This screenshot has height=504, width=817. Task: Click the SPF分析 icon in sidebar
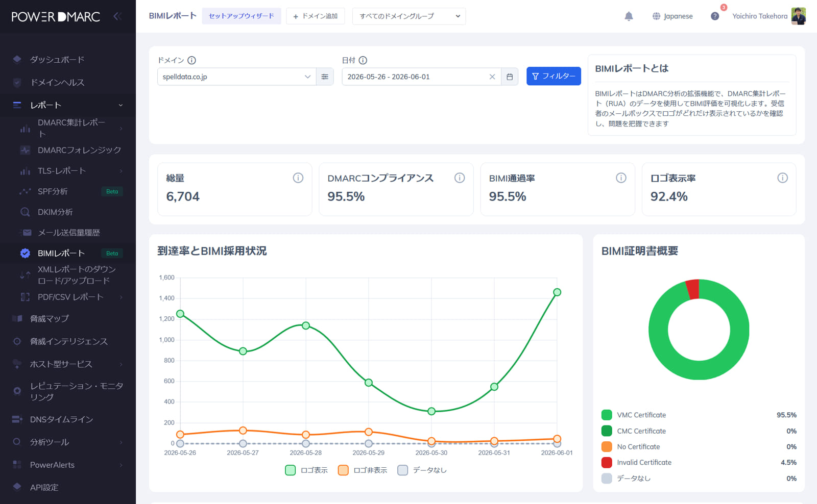pyautogui.click(x=25, y=191)
